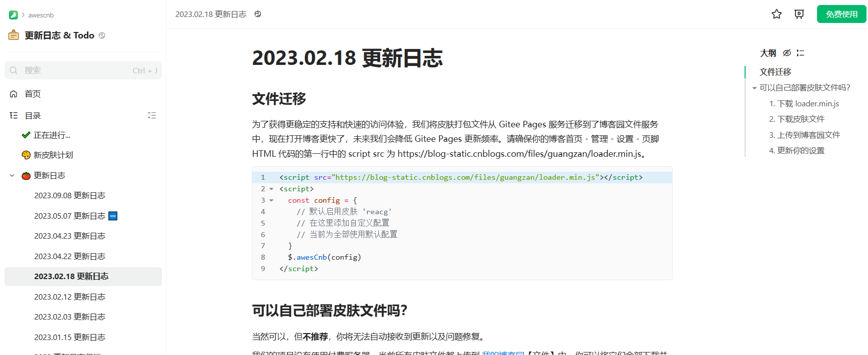Jump to outline item 3. 上传到博客园文件

(x=805, y=135)
